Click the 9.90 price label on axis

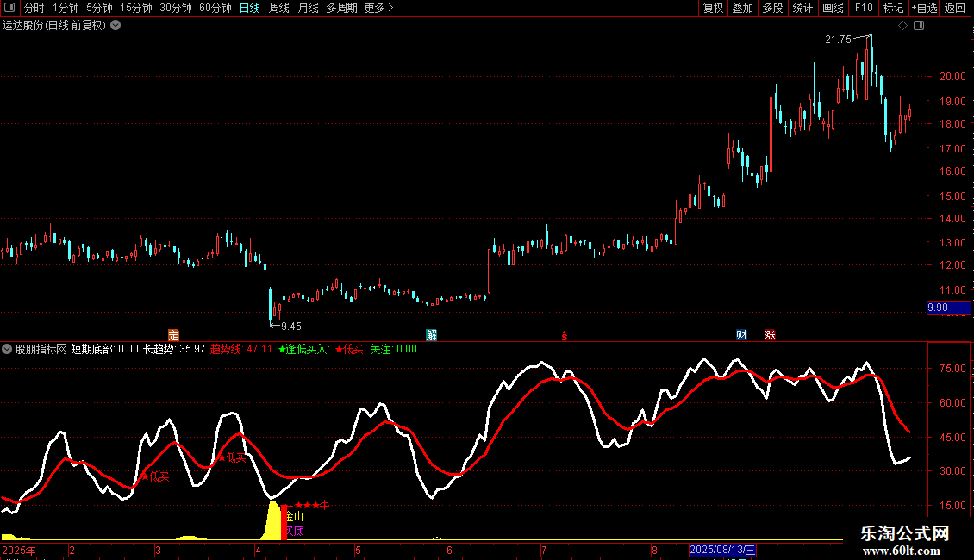point(948,308)
